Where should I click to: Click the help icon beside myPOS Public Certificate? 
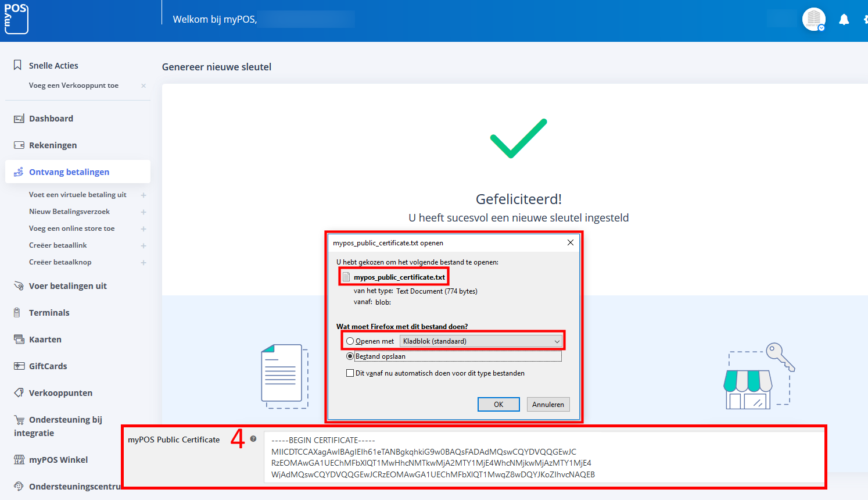[253, 439]
